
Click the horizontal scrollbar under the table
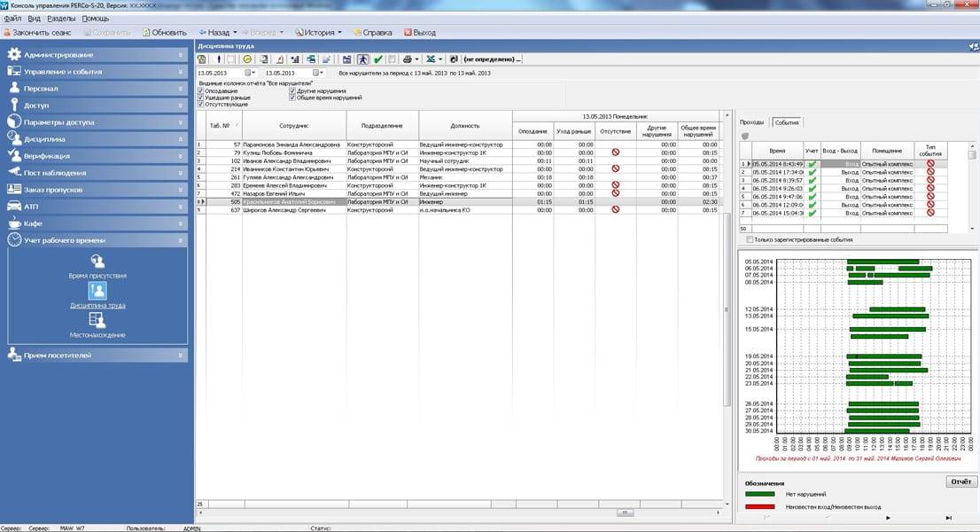coord(461,512)
